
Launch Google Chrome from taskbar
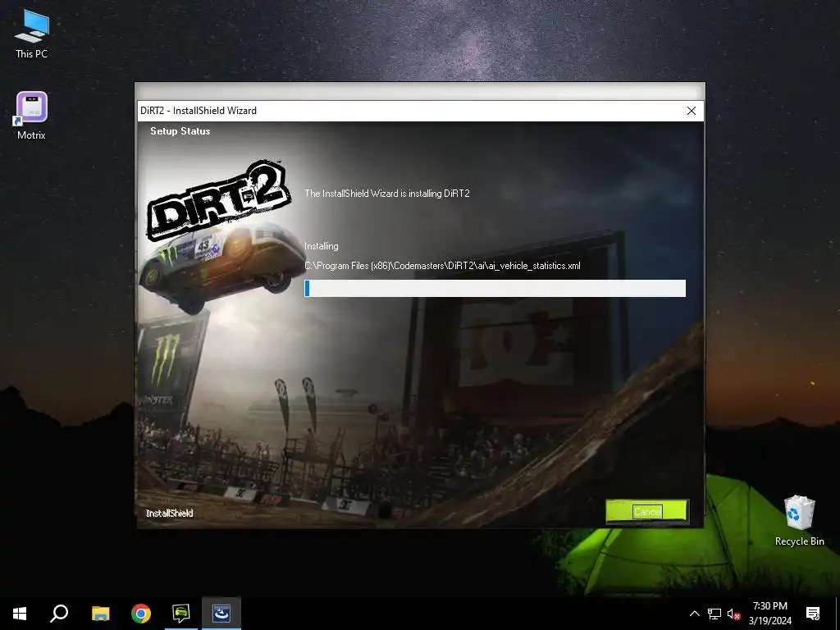pyautogui.click(x=141, y=614)
